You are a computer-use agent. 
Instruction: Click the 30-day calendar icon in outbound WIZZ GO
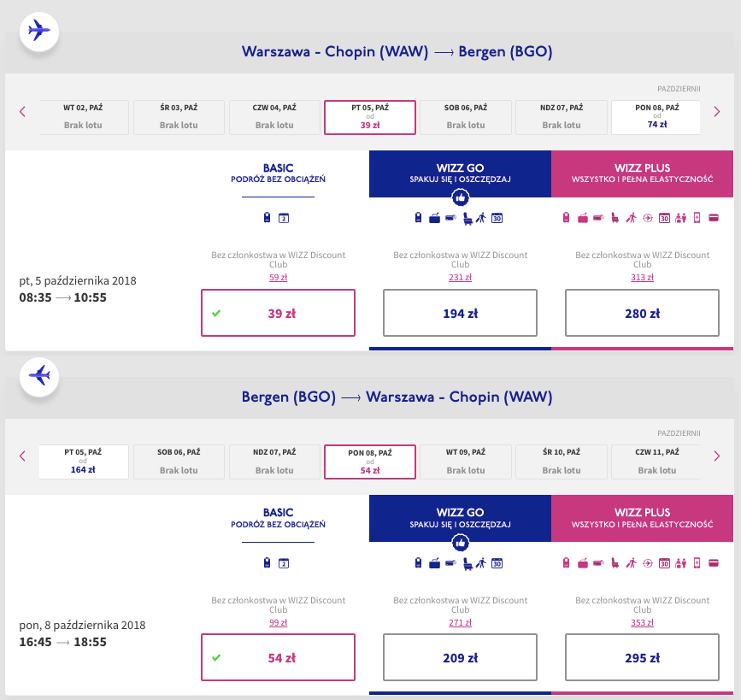tap(497, 218)
